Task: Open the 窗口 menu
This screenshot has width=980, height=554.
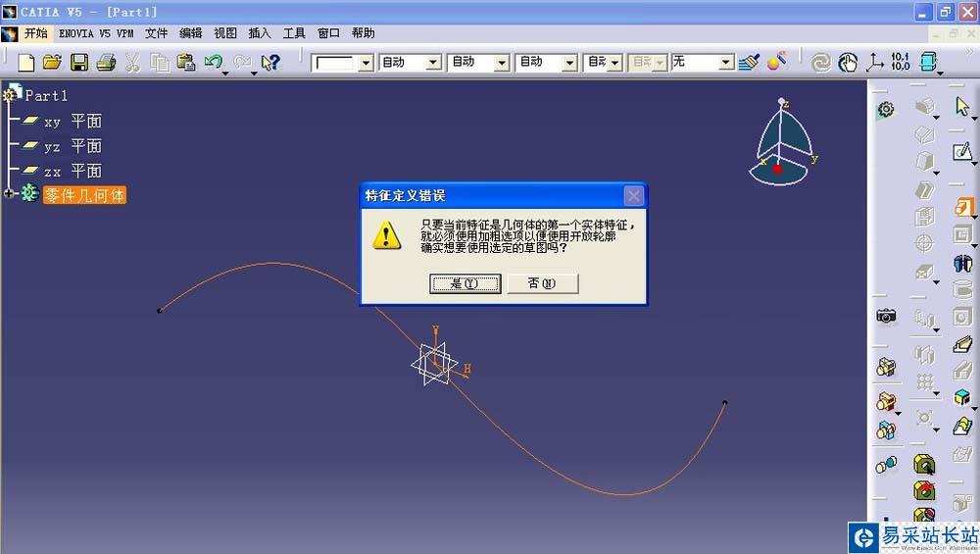Action: (x=328, y=33)
